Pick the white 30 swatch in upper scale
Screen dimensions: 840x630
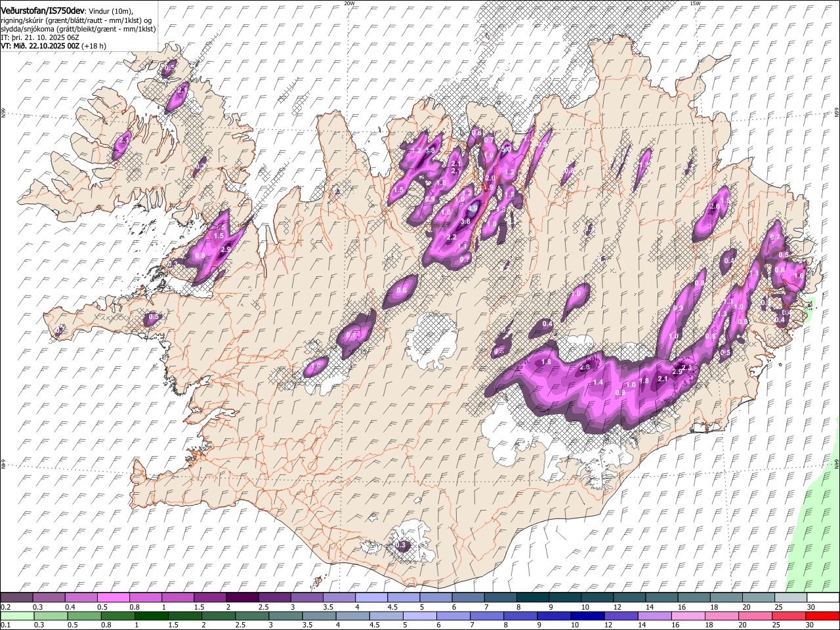click(x=822, y=598)
